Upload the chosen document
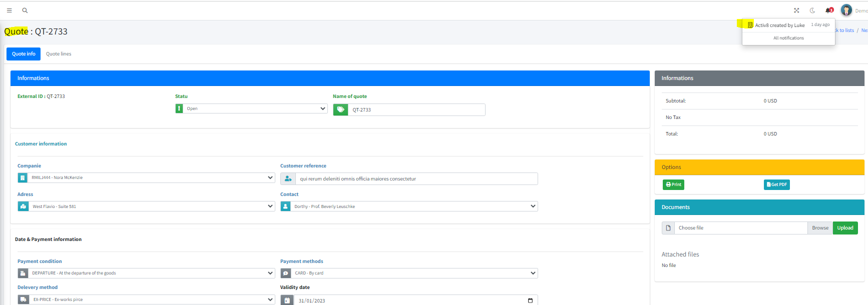Image resolution: width=868 pixels, height=305 pixels. [845, 228]
